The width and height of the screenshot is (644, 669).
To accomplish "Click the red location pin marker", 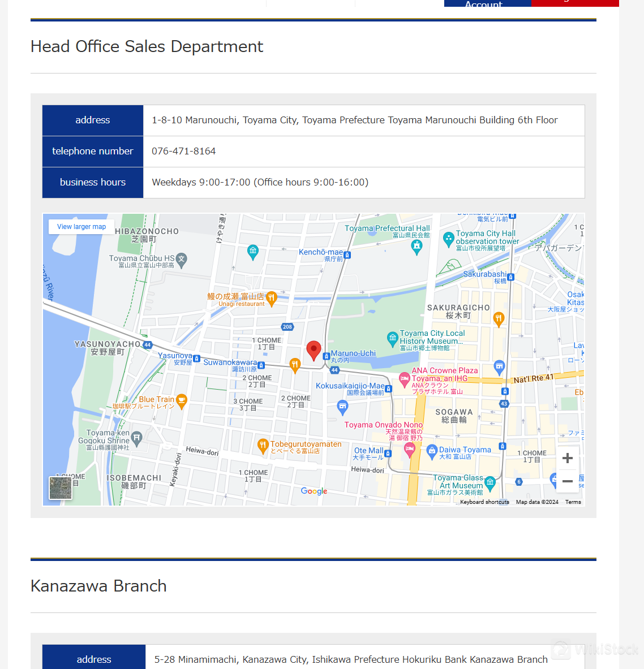I will pyautogui.click(x=314, y=351).
